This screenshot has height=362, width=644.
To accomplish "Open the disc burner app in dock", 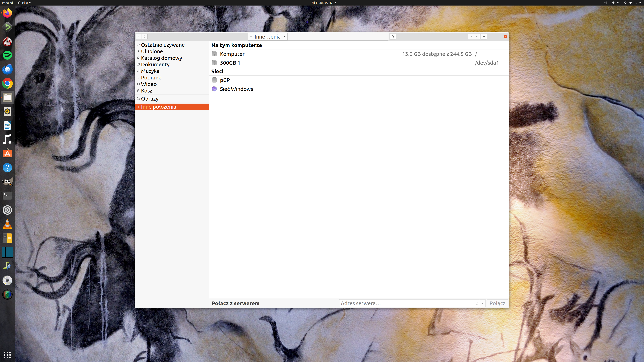I will point(7,280).
